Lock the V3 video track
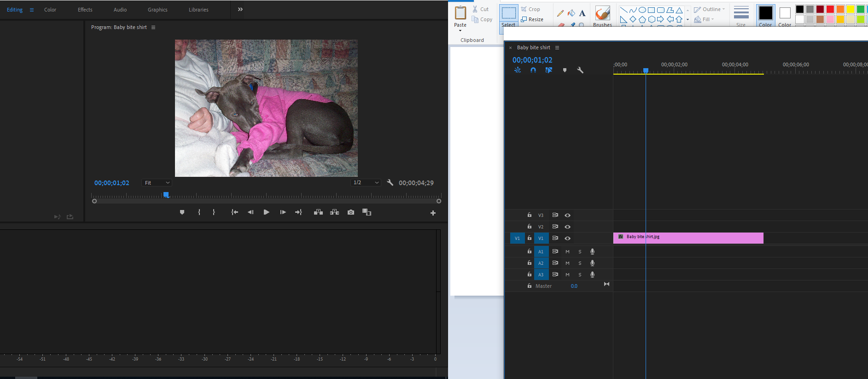Image resolution: width=868 pixels, height=379 pixels. click(x=530, y=215)
